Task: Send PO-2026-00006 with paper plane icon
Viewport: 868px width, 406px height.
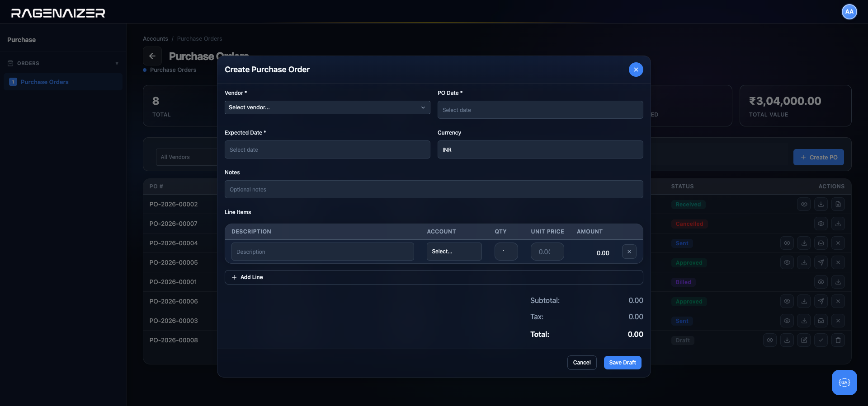Action: [x=821, y=301]
